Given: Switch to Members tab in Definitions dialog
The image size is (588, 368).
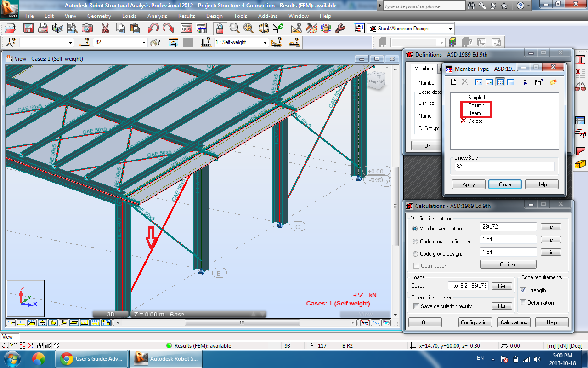Looking at the screenshot, I should (x=424, y=69).
